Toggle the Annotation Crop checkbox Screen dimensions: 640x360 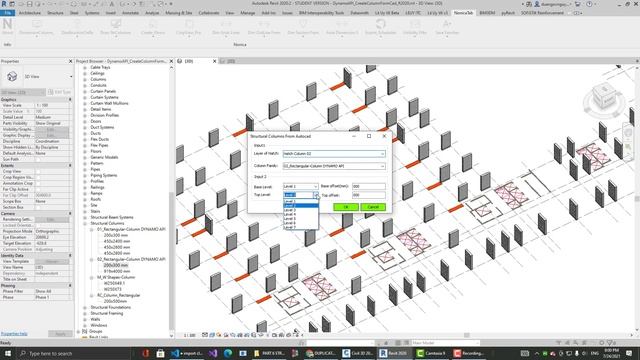point(38,183)
